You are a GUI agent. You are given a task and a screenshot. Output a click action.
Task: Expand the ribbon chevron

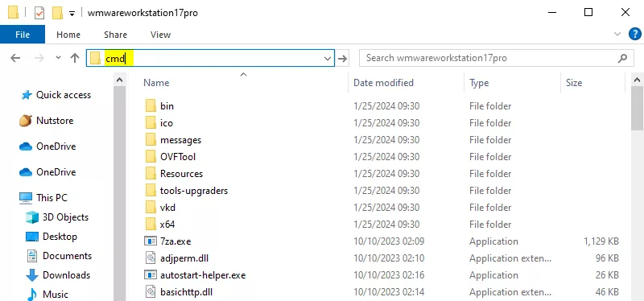tap(617, 35)
